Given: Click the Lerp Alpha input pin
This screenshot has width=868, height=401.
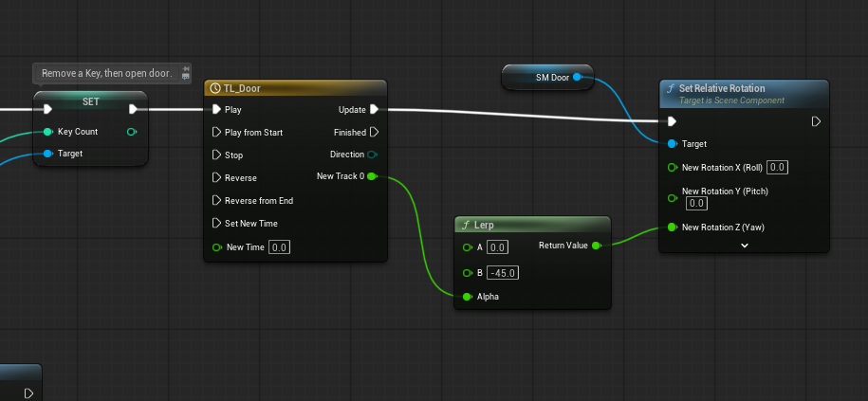Looking at the screenshot, I should (468, 297).
